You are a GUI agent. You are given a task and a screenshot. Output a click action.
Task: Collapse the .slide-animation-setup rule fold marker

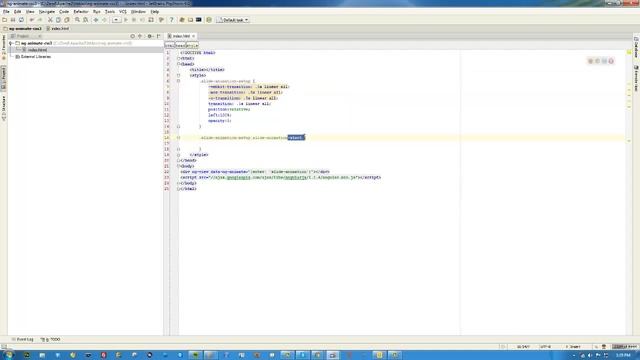(178, 81)
